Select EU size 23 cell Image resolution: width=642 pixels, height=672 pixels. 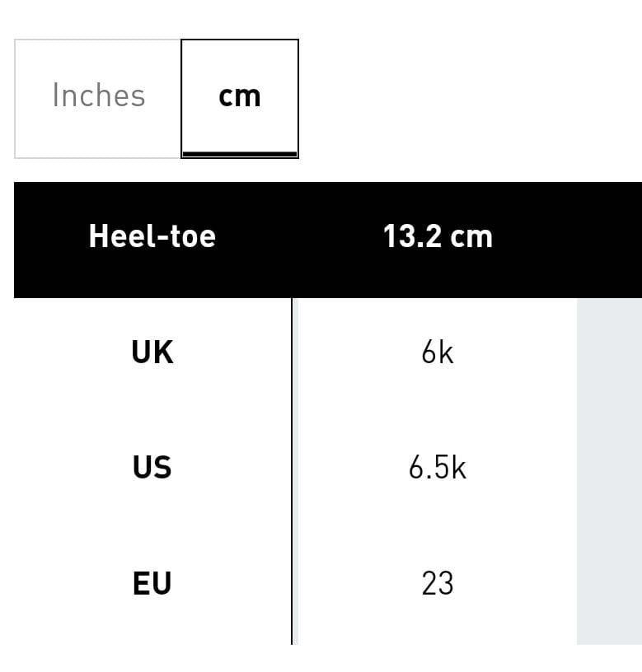click(x=438, y=583)
